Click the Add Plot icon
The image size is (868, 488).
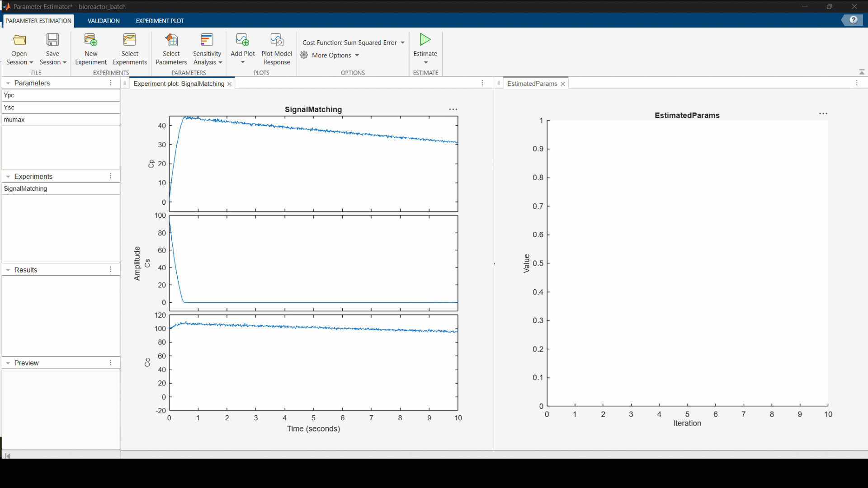coord(243,40)
